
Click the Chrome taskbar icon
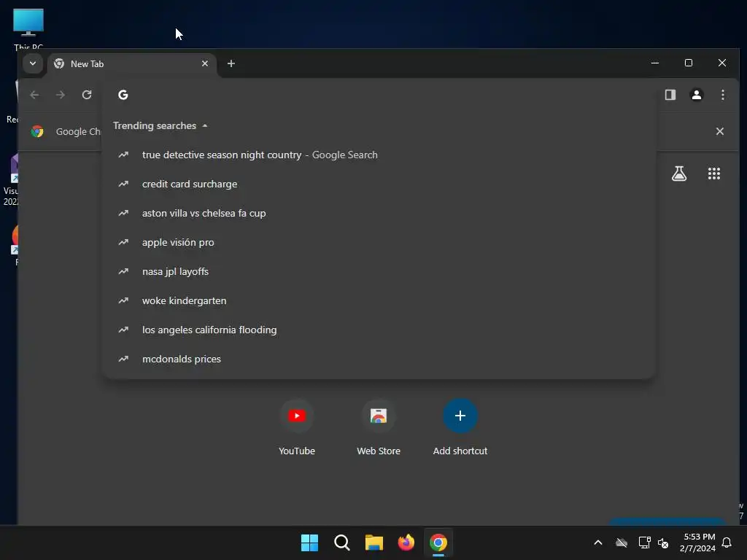[x=438, y=542]
